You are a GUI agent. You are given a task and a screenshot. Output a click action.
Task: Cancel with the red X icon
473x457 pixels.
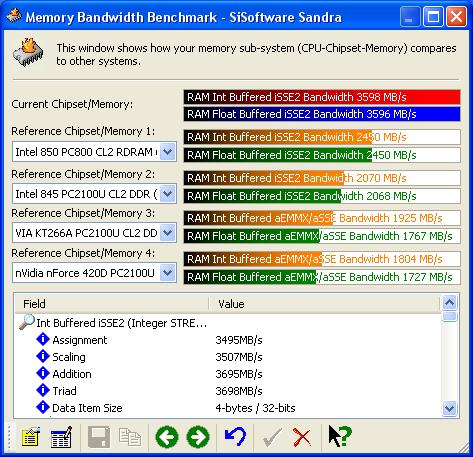(302, 437)
